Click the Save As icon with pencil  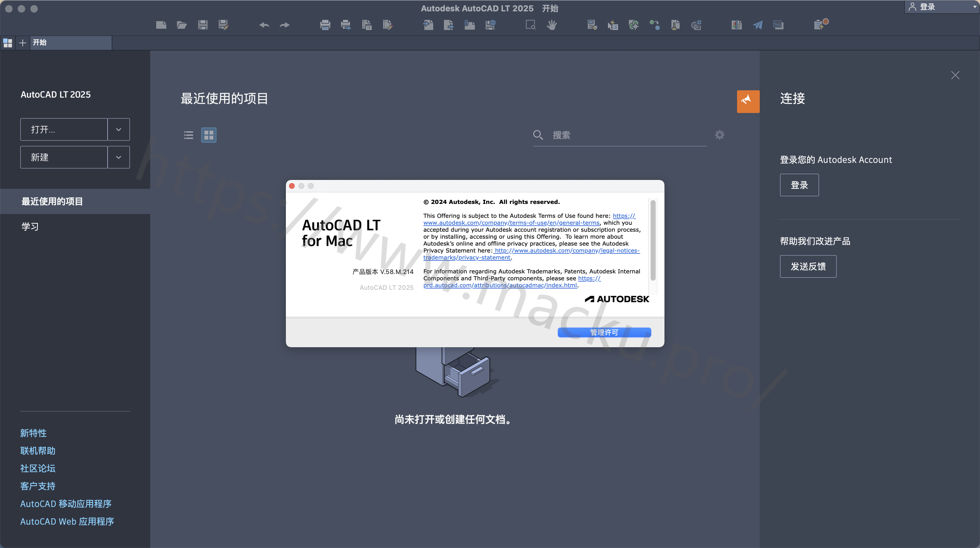224,25
